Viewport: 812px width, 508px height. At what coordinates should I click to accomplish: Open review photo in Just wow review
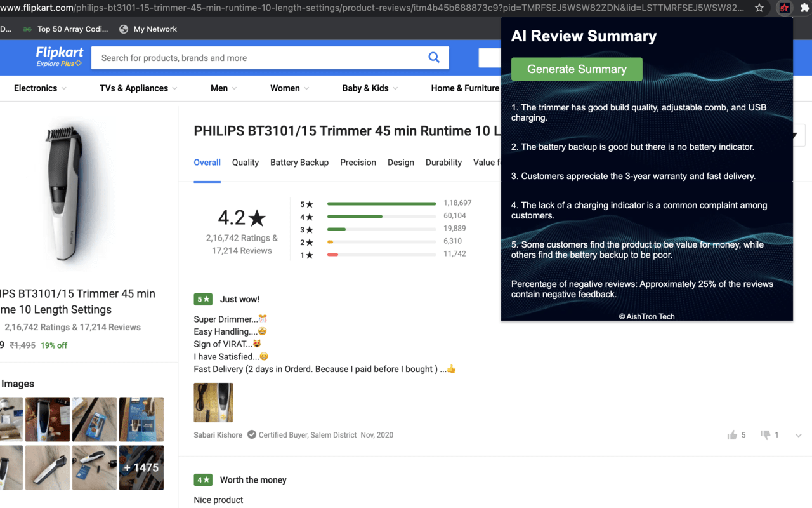coord(213,403)
